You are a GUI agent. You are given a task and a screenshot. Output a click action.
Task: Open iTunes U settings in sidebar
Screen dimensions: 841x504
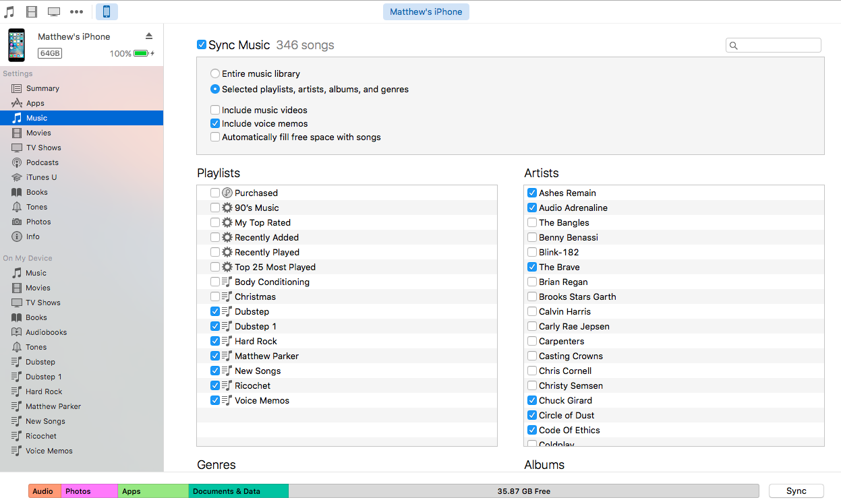(82, 177)
